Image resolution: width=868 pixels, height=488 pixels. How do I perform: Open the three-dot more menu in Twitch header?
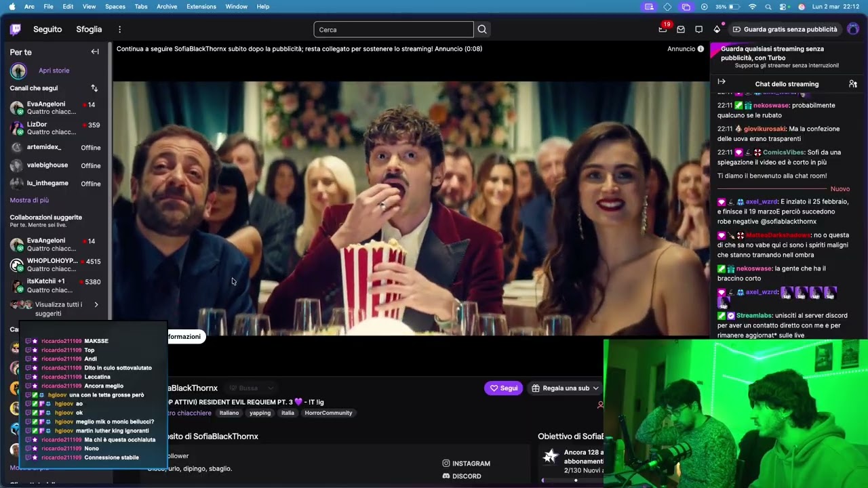pos(119,29)
